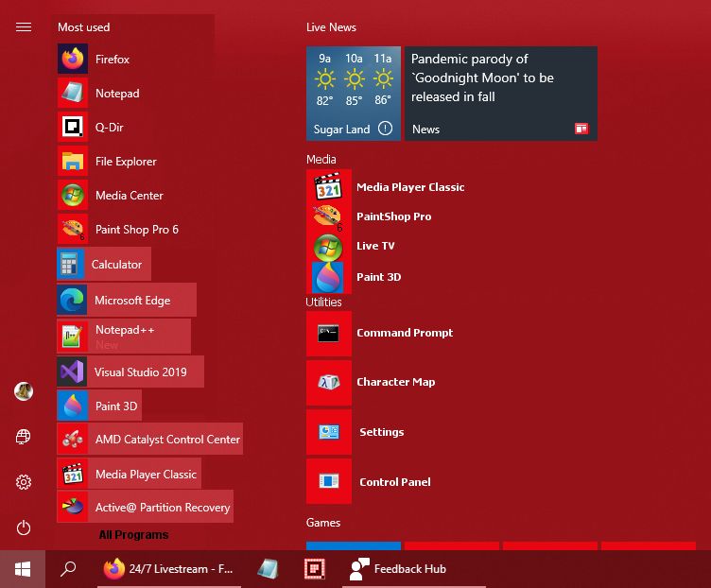This screenshot has width=711, height=588.
Task: Open the red square app in taskbar
Action: (315, 569)
